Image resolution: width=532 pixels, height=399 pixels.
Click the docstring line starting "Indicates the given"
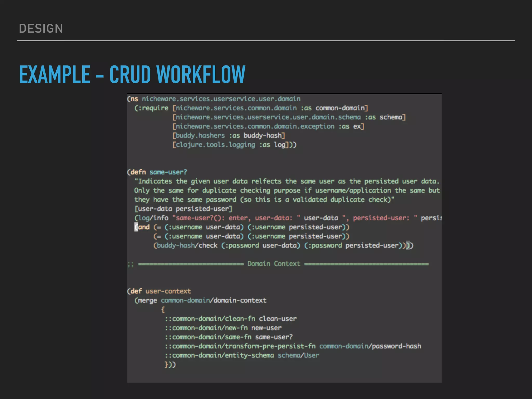coord(287,181)
